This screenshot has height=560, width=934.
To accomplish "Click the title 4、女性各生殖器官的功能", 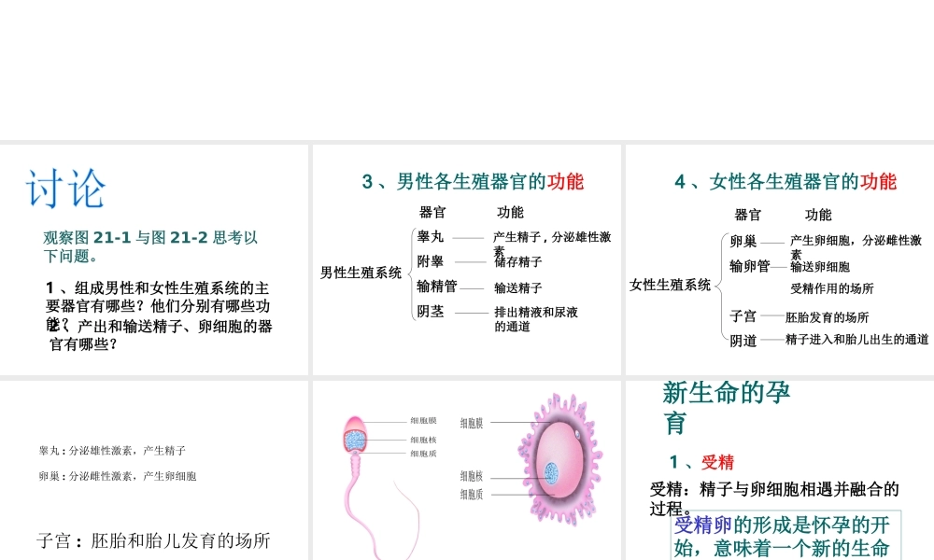I will (x=785, y=181).
